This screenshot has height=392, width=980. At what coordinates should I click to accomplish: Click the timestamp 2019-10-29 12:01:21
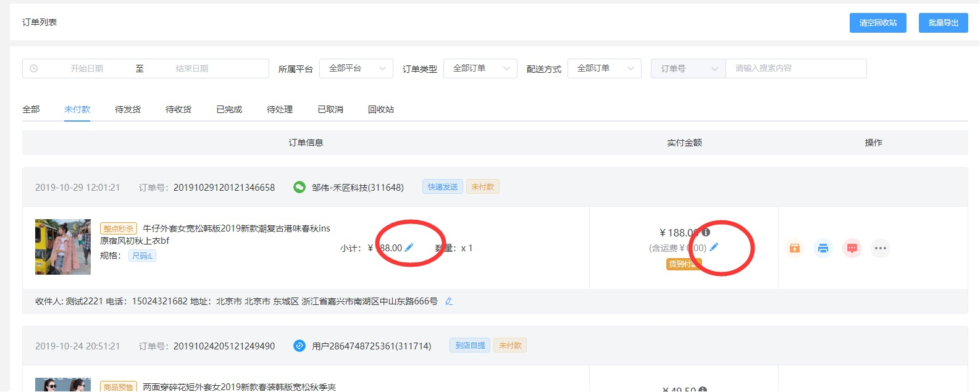[x=78, y=188]
